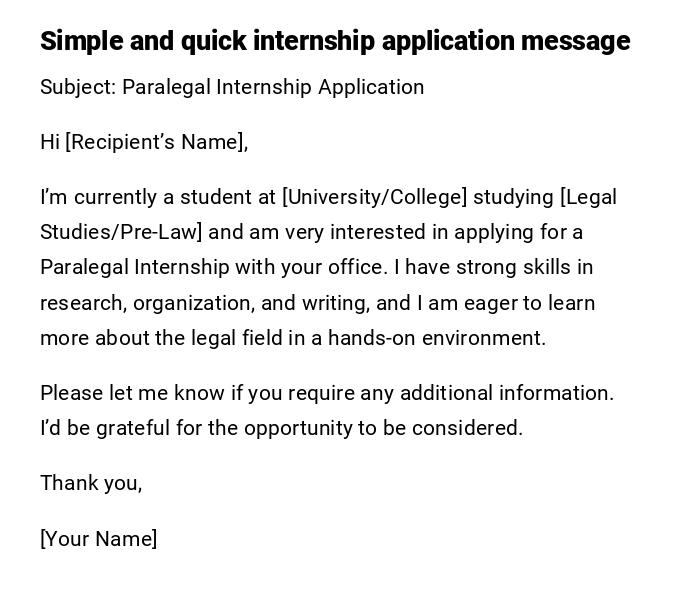Click the word "Subject:" label
The width and height of the screenshot is (700, 601).
tap(78, 87)
